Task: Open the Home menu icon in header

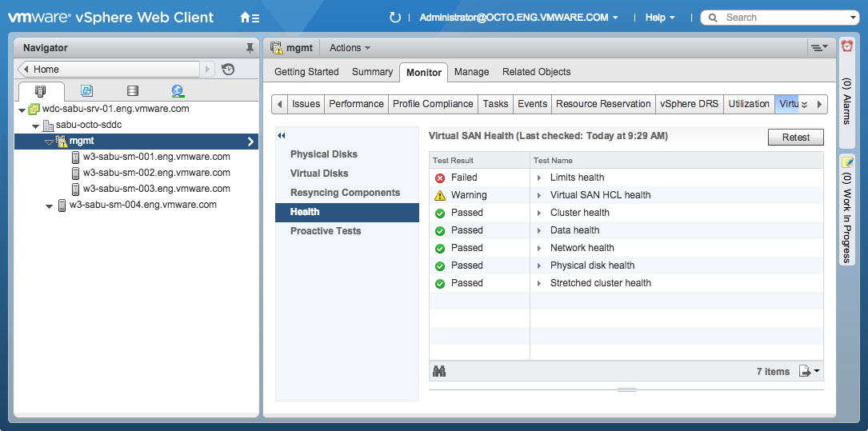Action: 250,18
